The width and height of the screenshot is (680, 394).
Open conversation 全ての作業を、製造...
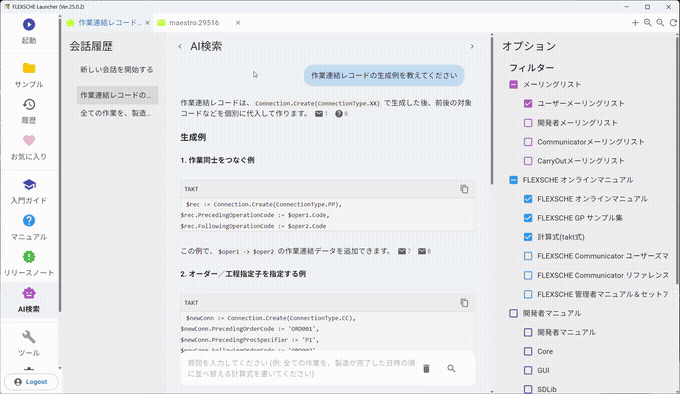(117, 114)
